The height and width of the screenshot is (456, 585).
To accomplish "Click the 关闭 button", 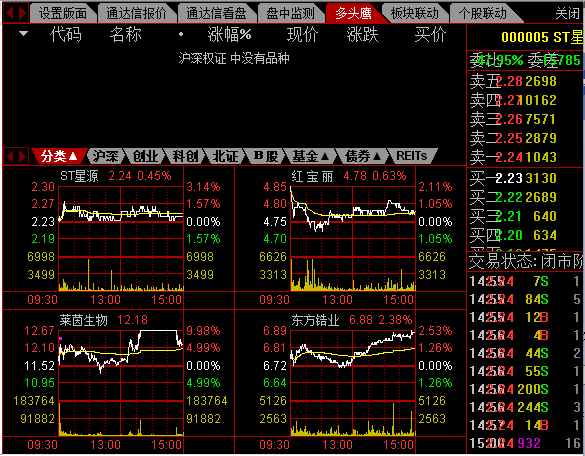I will click(567, 14).
